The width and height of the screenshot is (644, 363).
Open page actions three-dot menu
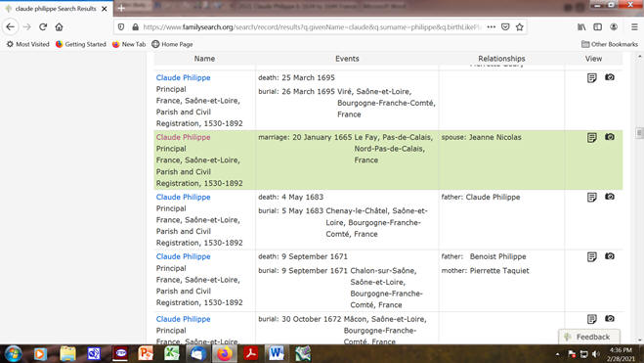tap(492, 27)
